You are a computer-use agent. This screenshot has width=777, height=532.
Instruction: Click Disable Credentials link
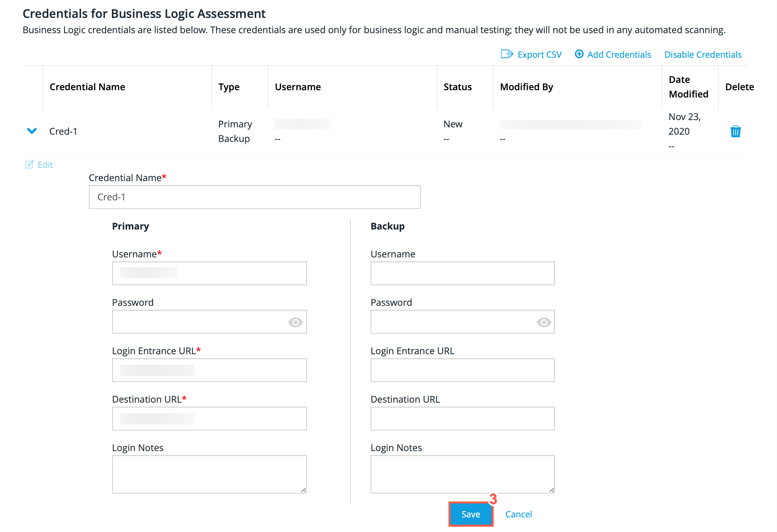(x=703, y=54)
